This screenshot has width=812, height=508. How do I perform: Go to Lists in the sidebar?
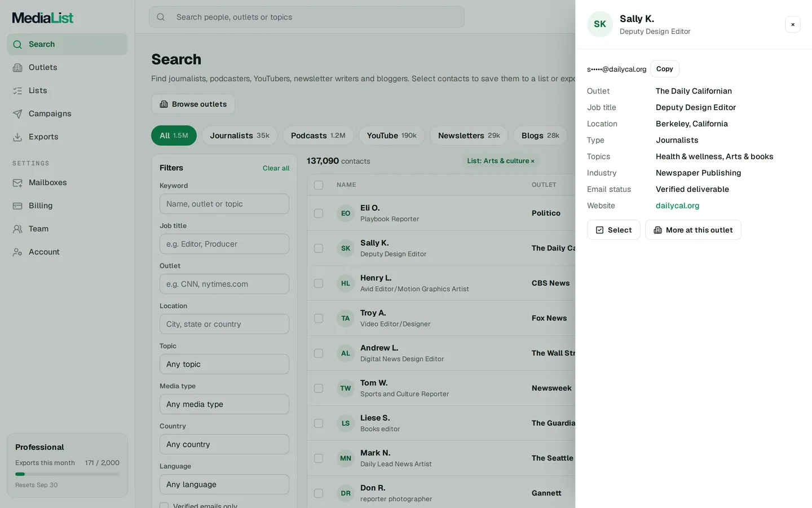coord(67,90)
